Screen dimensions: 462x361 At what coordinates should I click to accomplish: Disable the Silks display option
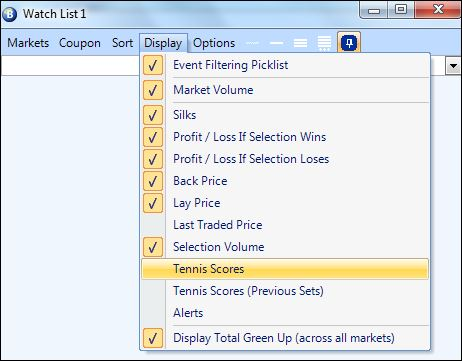click(285, 115)
